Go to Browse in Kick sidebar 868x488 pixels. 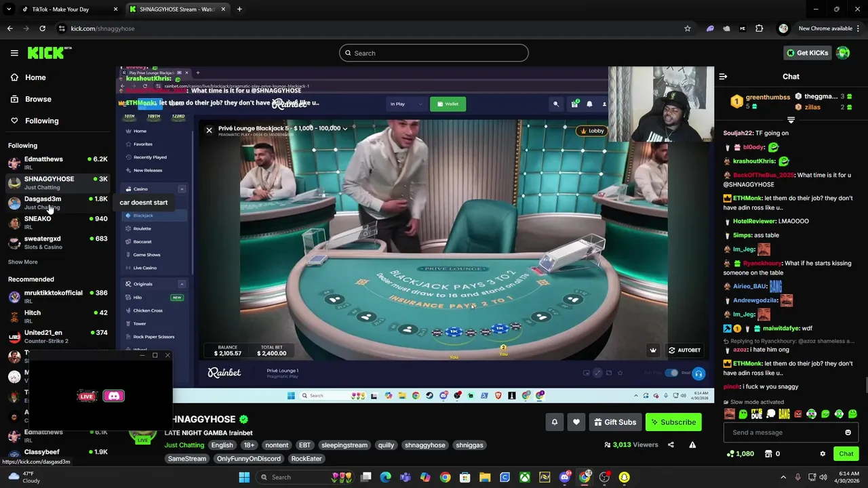click(31, 99)
